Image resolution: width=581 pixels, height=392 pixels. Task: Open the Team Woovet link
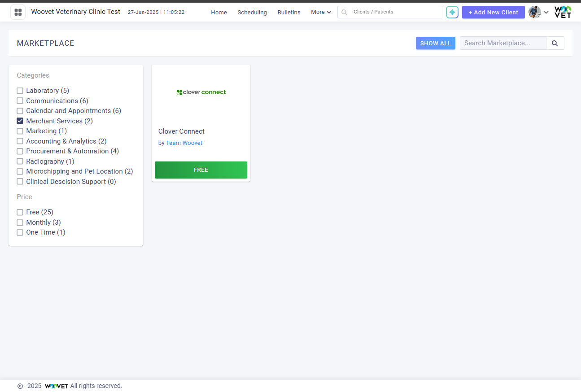click(x=184, y=143)
